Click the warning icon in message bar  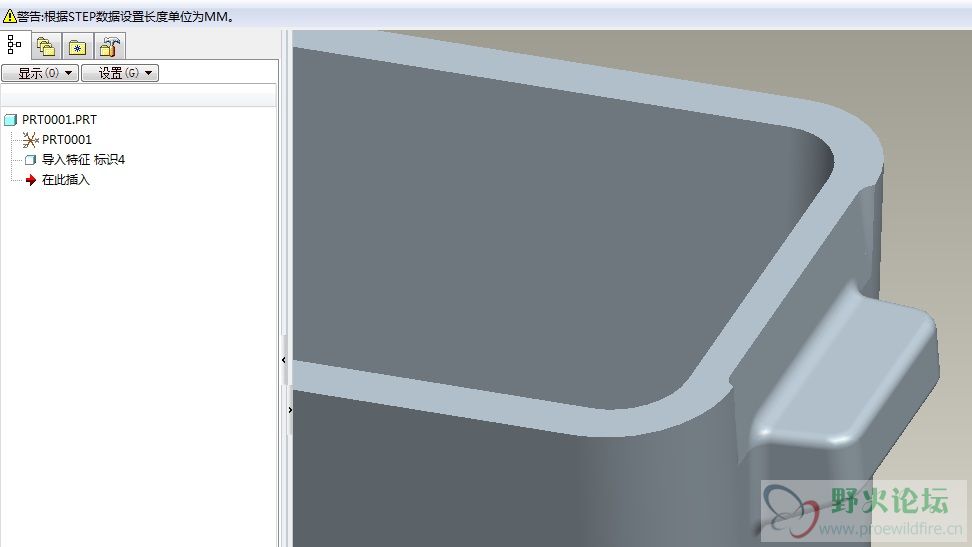tap(9, 16)
